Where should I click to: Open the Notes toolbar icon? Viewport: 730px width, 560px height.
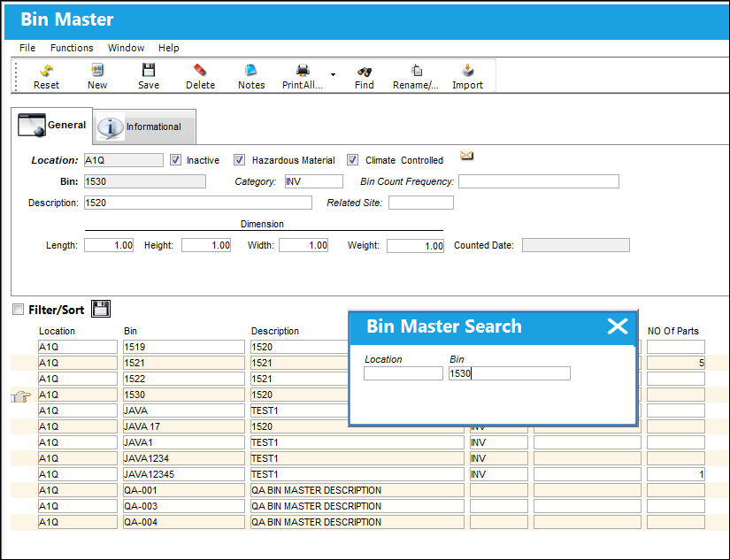pos(251,70)
